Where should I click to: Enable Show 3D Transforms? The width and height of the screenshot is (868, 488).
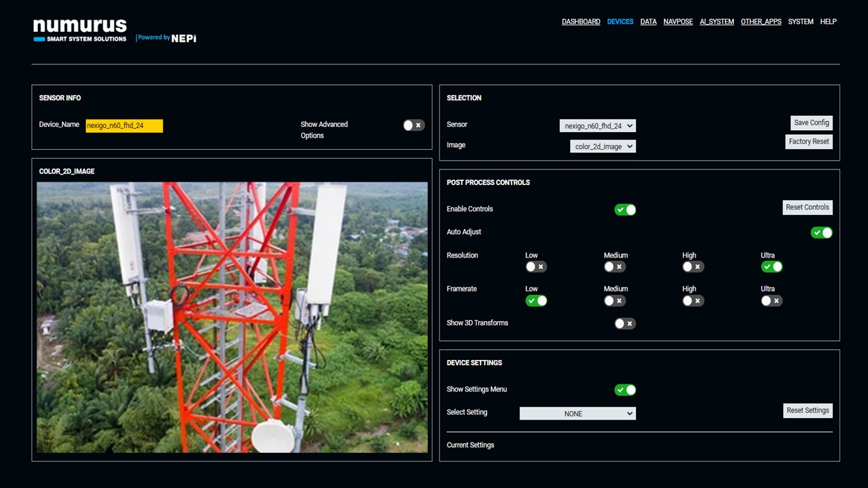pos(624,323)
